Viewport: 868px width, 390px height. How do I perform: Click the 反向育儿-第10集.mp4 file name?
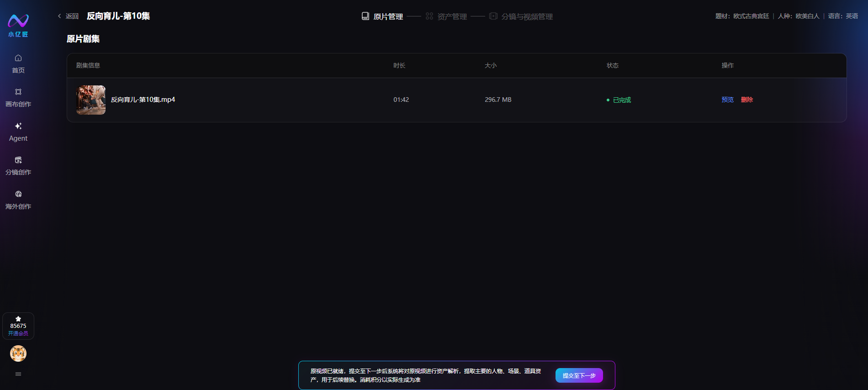pyautogui.click(x=143, y=100)
